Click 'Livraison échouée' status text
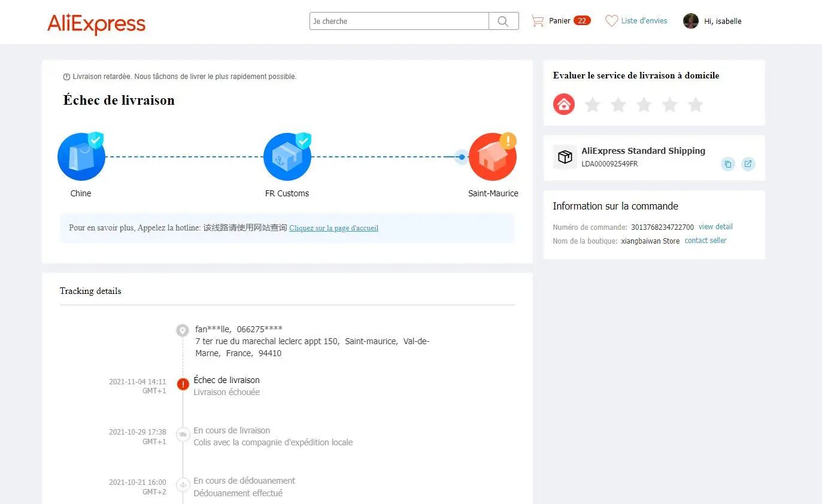The width and height of the screenshot is (822, 504). coord(227,392)
